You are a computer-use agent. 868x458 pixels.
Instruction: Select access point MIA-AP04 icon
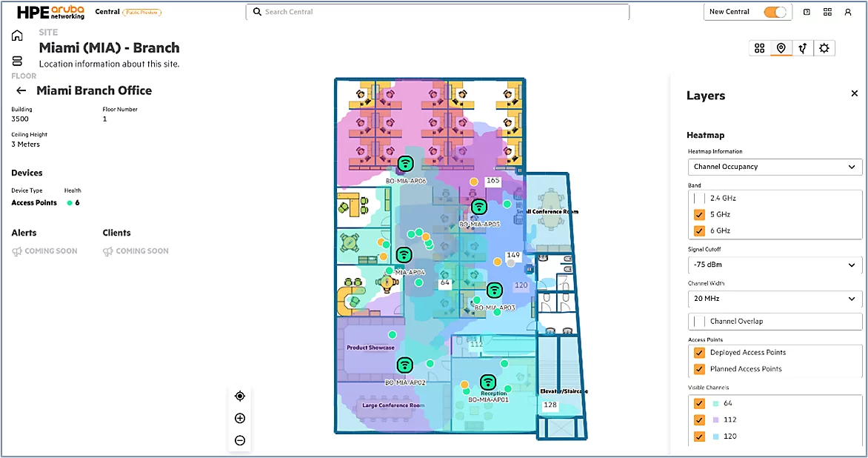point(404,255)
